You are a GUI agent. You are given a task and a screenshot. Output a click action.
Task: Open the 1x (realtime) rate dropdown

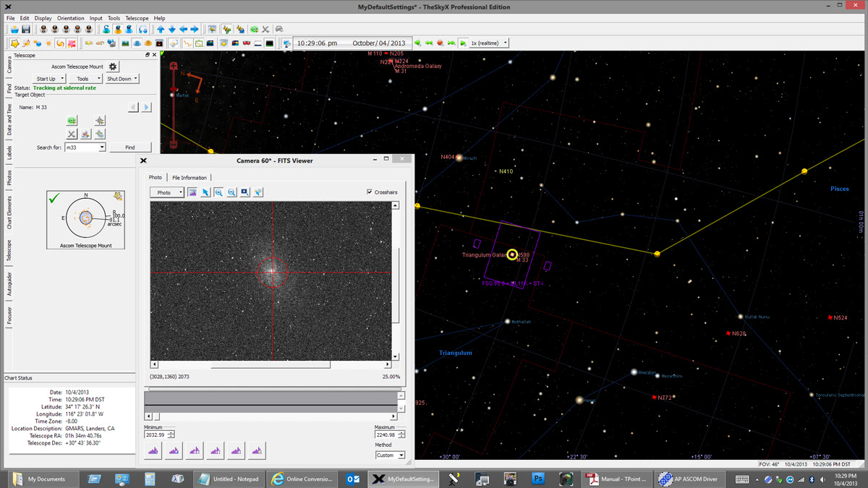pos(489,43)
